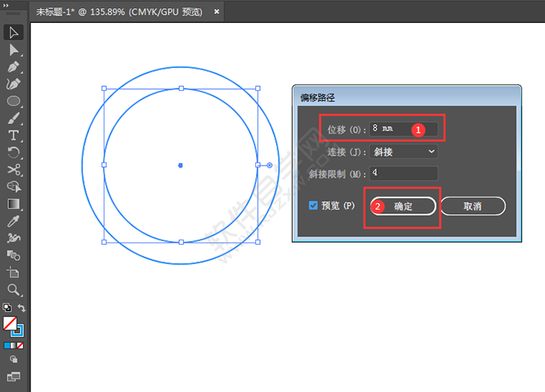Open drawing mode options icon

(x=14, y=359)
